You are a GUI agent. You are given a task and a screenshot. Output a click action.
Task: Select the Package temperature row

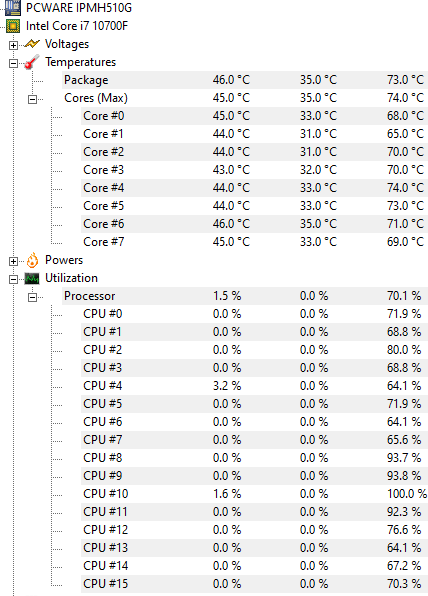(x=245, y=80)
